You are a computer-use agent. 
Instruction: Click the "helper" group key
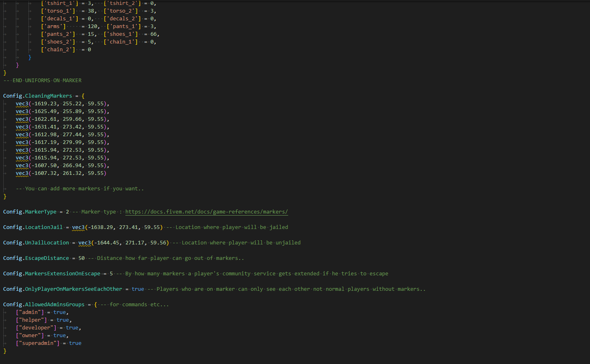click(x=31, y=320)
